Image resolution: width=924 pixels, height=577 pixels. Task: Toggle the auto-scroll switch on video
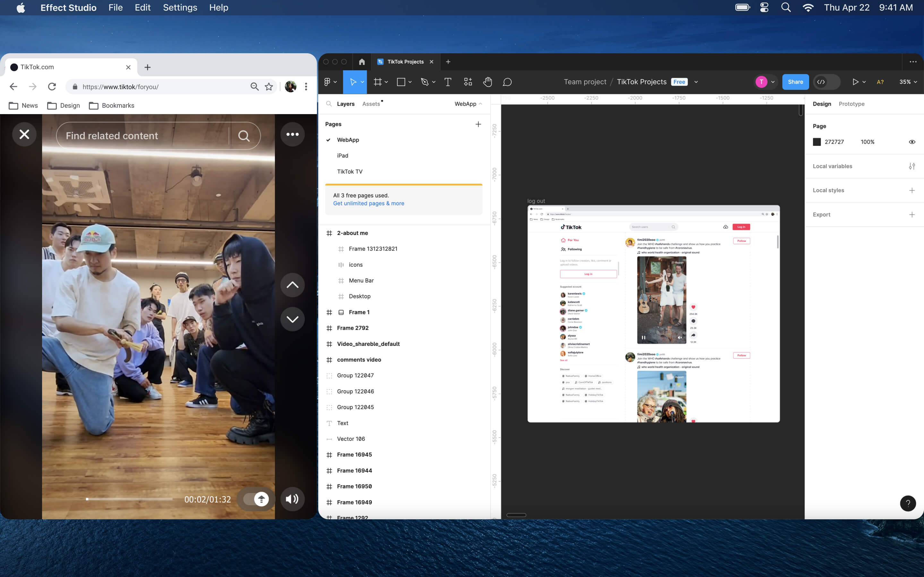(x=256, y=499)
